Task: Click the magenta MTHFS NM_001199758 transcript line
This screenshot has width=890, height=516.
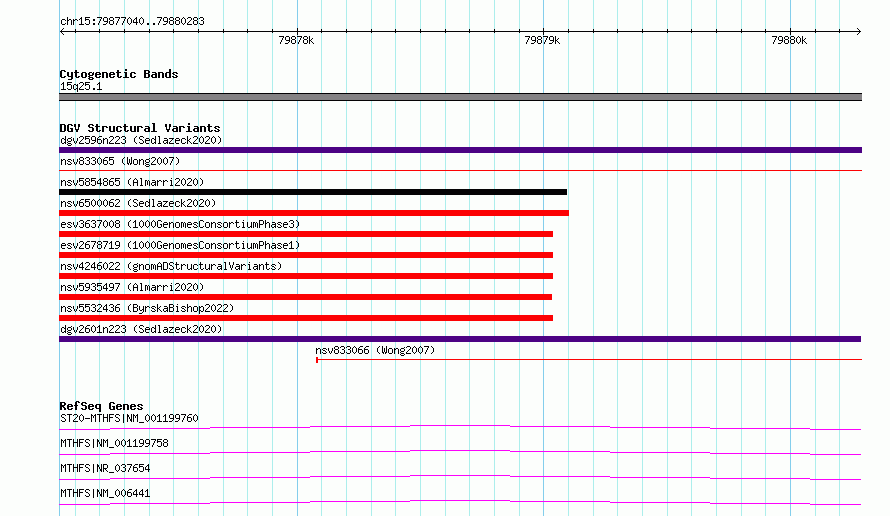Action: pyautogui.click(x=460, y=452)
